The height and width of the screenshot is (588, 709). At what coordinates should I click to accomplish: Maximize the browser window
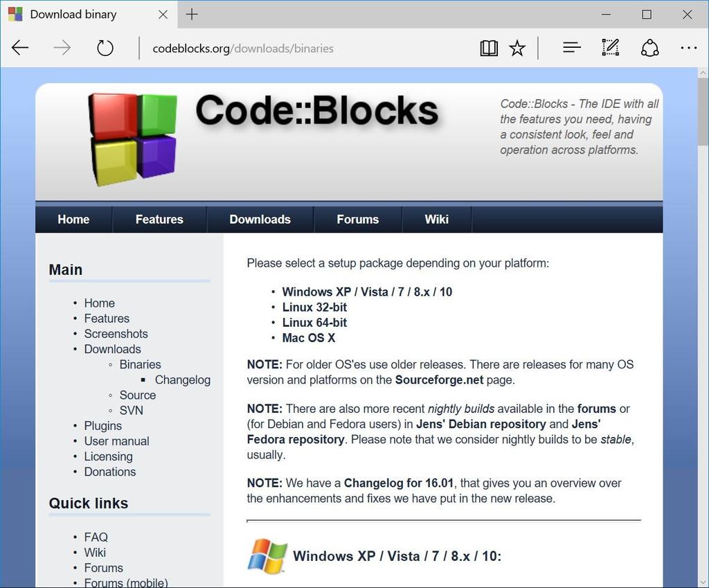[x=647, y=15]
